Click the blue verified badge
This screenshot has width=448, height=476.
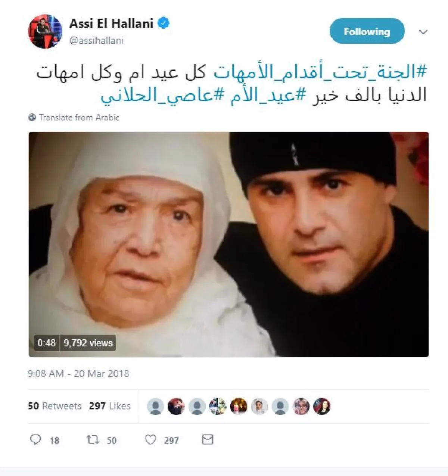[x=164, y=23]
